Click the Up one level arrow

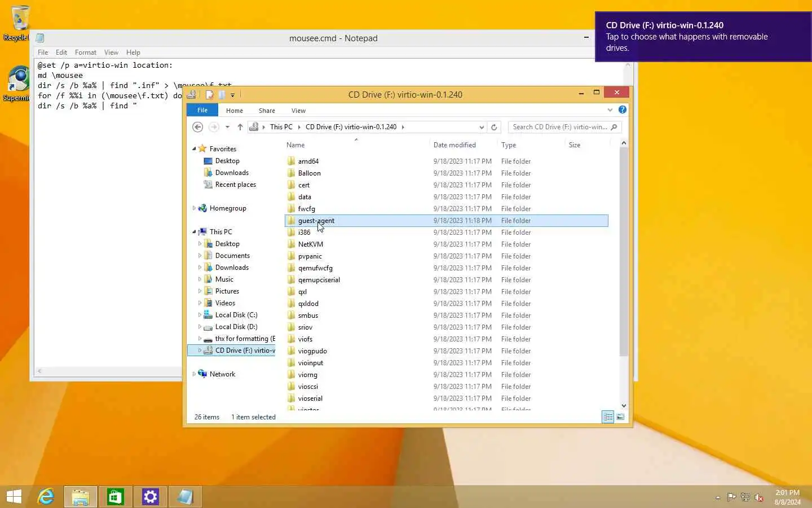(240, 127)
